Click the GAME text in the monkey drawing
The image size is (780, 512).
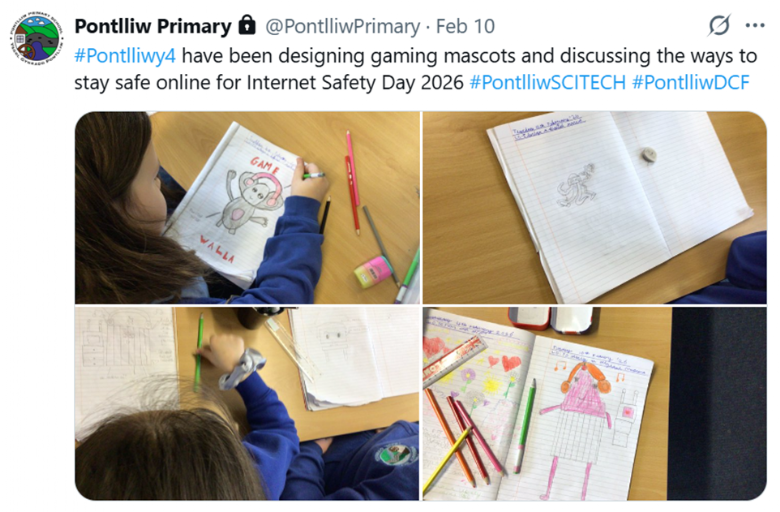[265, 165]
